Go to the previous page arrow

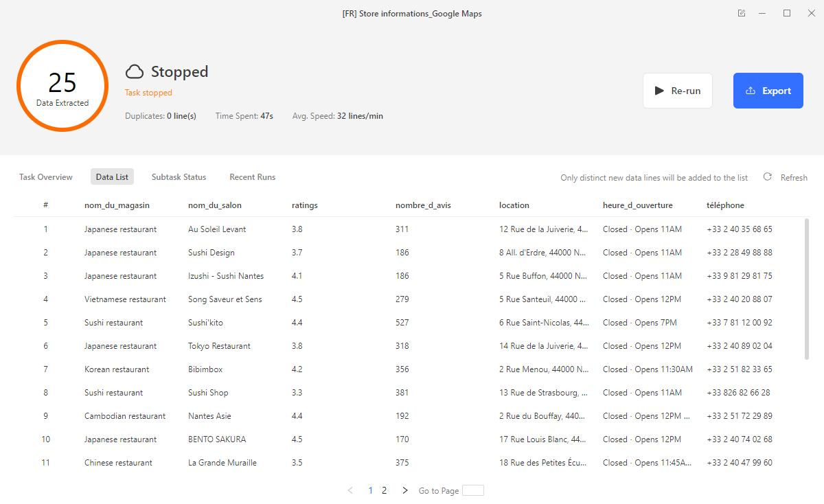350,490
